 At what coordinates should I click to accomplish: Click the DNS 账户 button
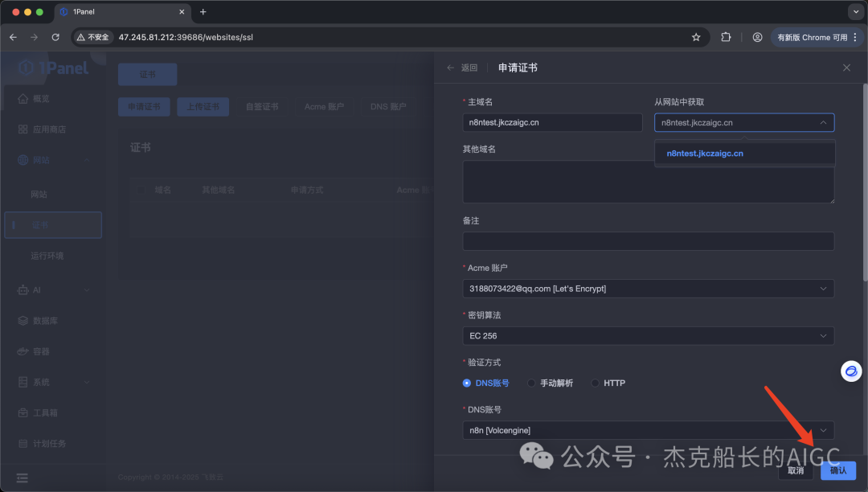388,107
